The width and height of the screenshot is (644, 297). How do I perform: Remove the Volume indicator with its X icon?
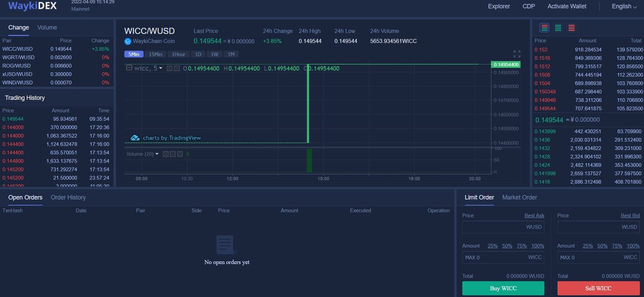click(180, 154)
